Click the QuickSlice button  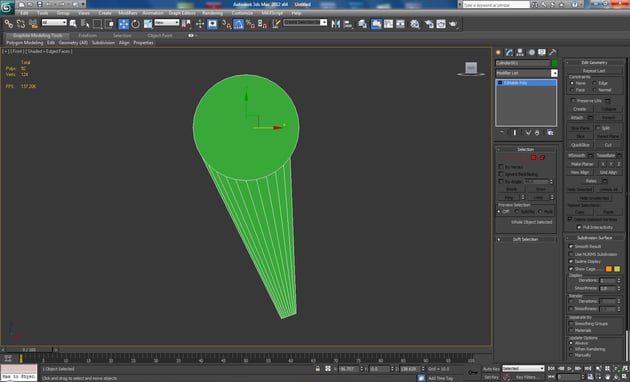tap(580, 145)
